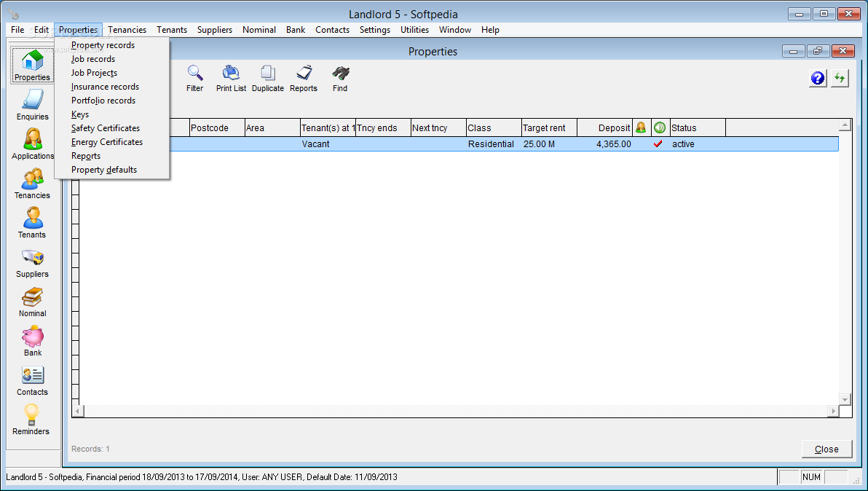Click the horizontal scrollbar left arrow
This screenshot has height=491, width=868.
click(78, 412)
